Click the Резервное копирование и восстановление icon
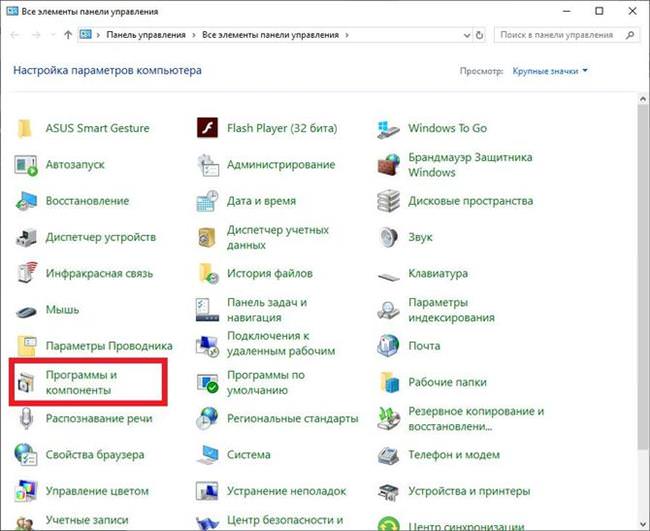650x531 pixels. coord(388,419)
